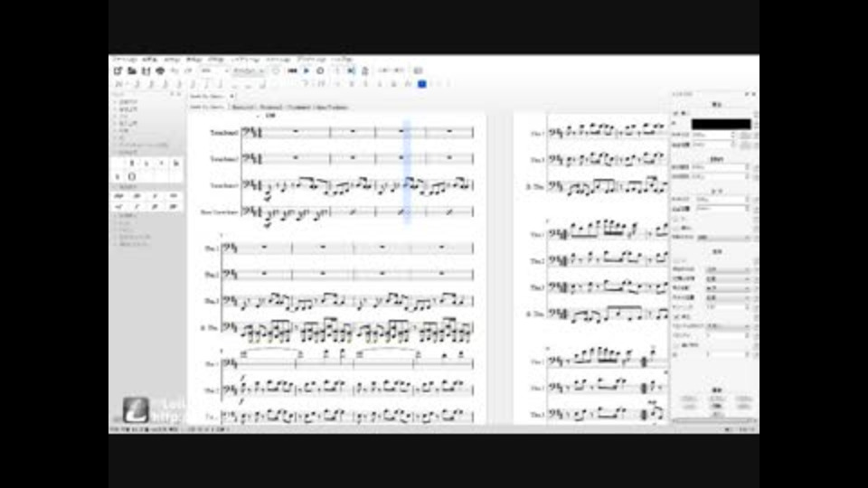Toggle the visible checkbox in Inspector
This screenshot has width=868, height=488.
[x=676, y=114]
